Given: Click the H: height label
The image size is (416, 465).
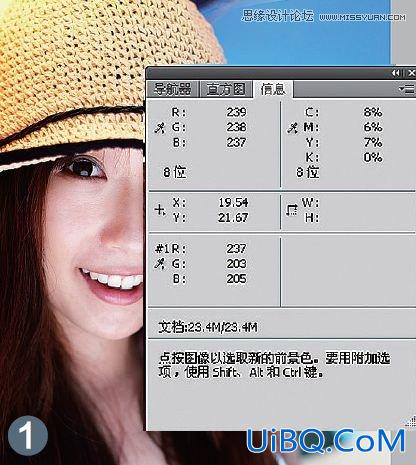Looking at the screenshot, I should pyautogui.click(x=312, y=218).
